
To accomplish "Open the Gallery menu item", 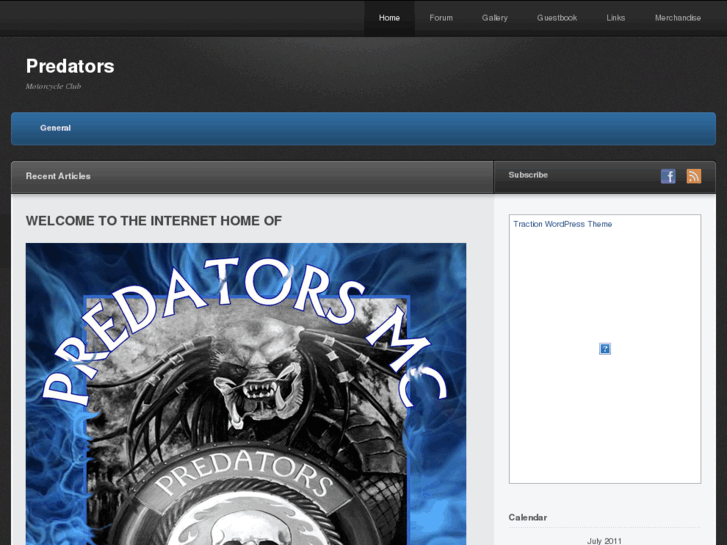I will (x=494, y=18).
